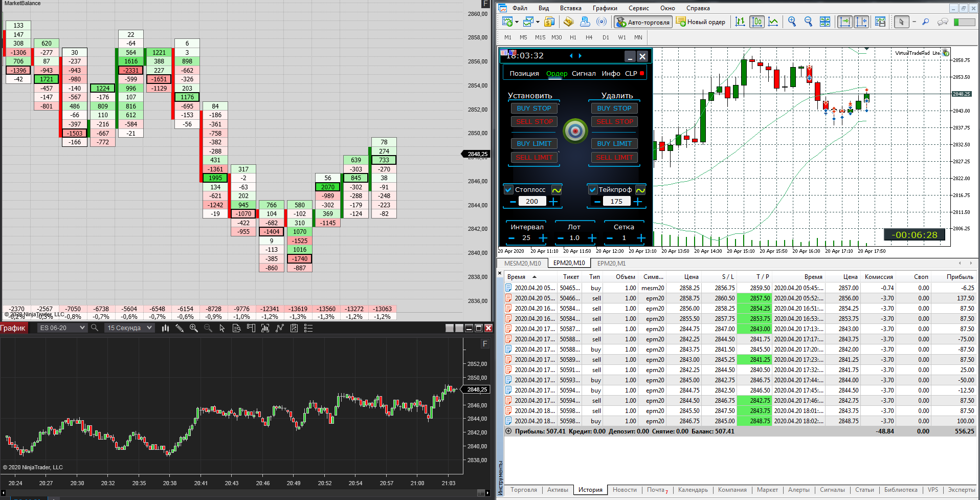Image resolution: width=980 pixels, height=500 pixels.
Task: Click SELL LIMIT under Удалить
Action: point(614,157)
